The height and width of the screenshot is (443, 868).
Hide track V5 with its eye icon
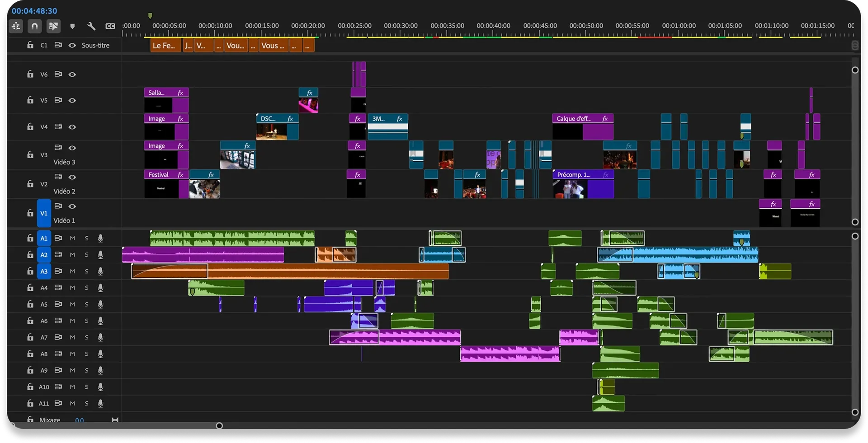click(72, 100)
